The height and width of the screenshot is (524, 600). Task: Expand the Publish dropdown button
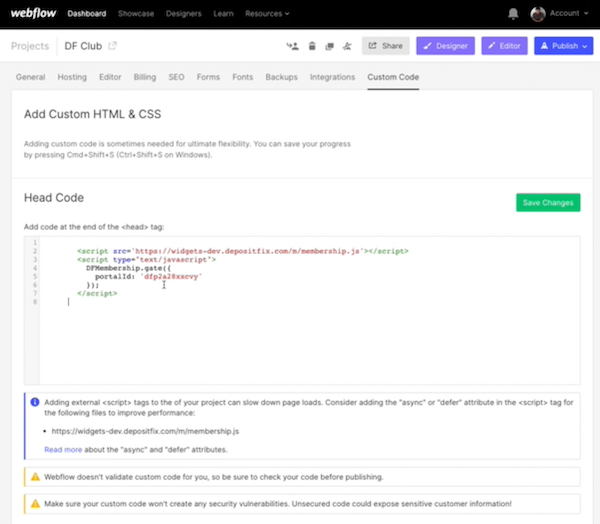564,46
